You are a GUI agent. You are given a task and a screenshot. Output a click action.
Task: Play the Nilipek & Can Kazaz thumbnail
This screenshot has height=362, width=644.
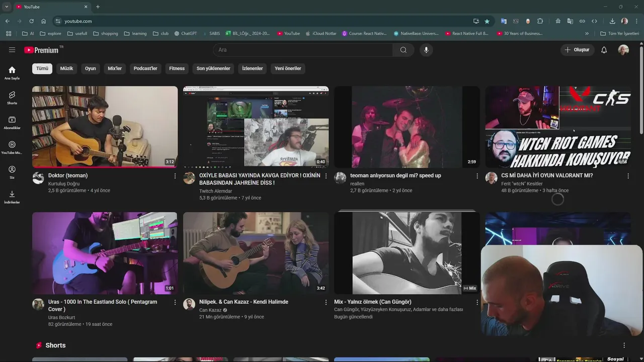click(256, 253)
